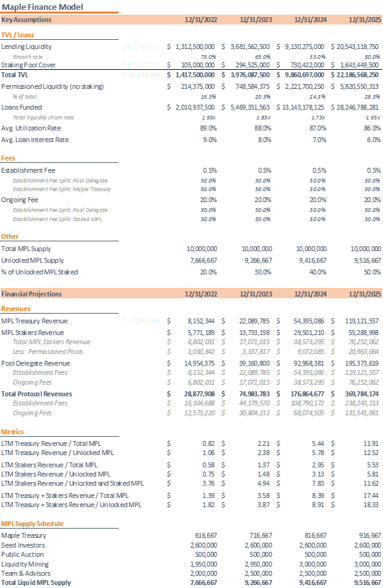Select Less: Permissioned Pools label
Image resolution: width=383 pixels, height=588 pixels.
click(48, 352)
